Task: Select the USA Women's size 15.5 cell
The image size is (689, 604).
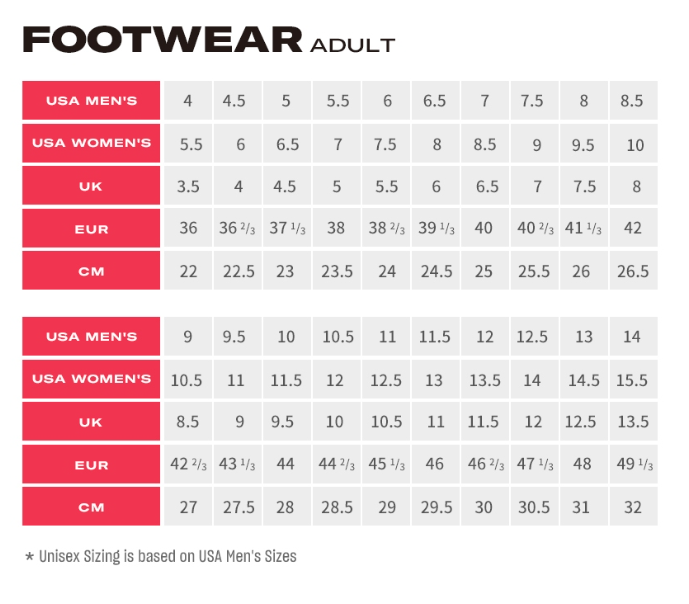Action: [633, 380]
